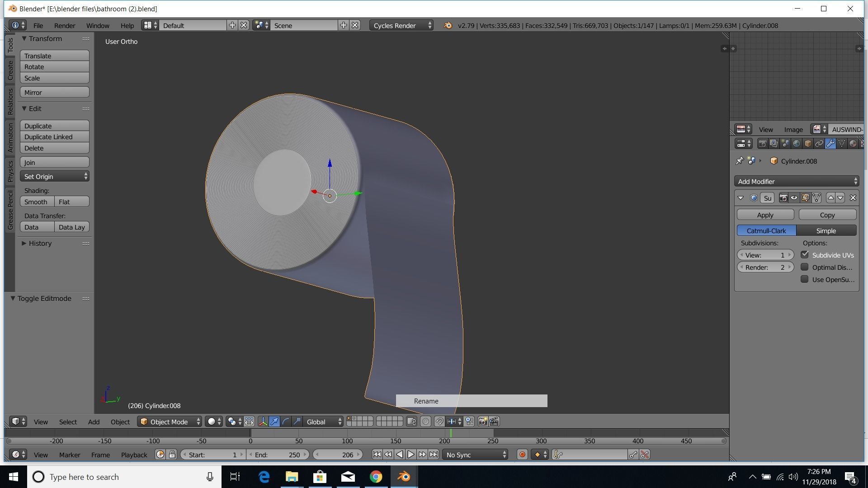This screenshot has width=868, height=488.
Task: Open the Constraints properties chain icon
Action: [x=819, y=144]
